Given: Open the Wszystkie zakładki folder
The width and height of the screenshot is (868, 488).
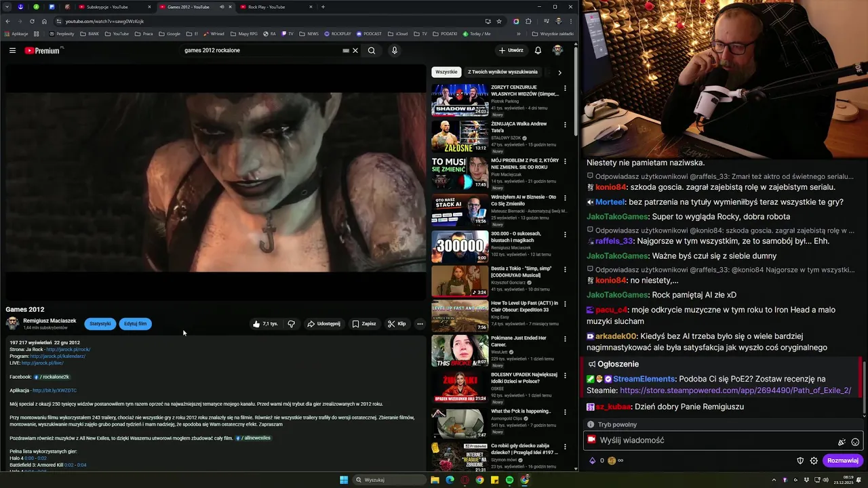Looking at the screenshot, I should point(553,33).
